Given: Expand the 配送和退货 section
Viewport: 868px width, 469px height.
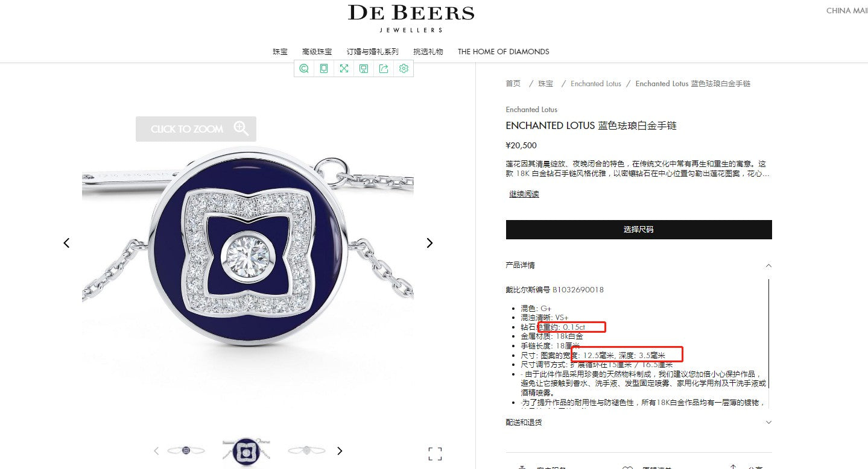Looking at the screenshot, I should pyautogui.click(x=639, y=423).
